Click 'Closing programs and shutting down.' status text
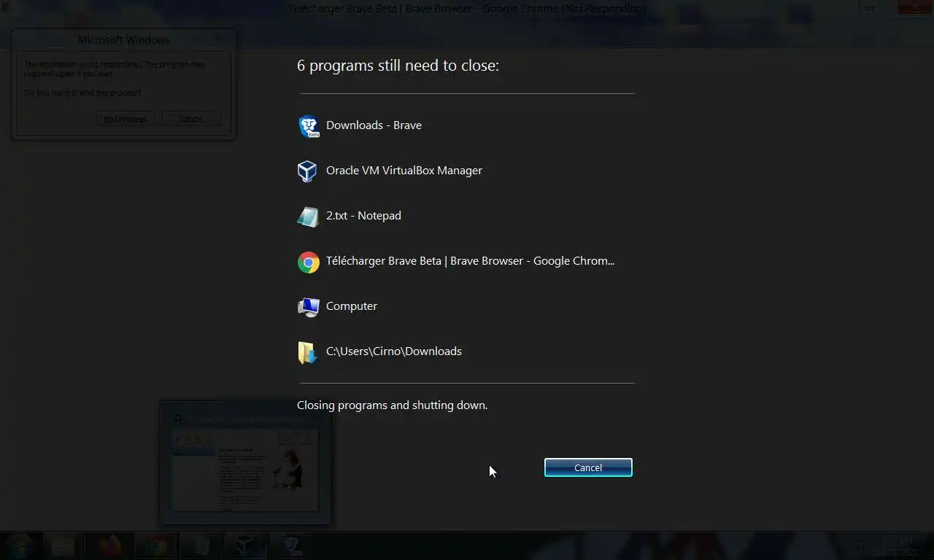The image size is (934, 560). coord(392,405)
